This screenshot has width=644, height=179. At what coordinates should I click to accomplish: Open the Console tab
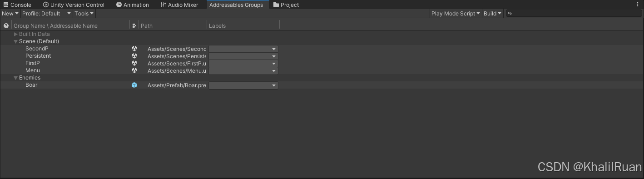tap(18, 5)
